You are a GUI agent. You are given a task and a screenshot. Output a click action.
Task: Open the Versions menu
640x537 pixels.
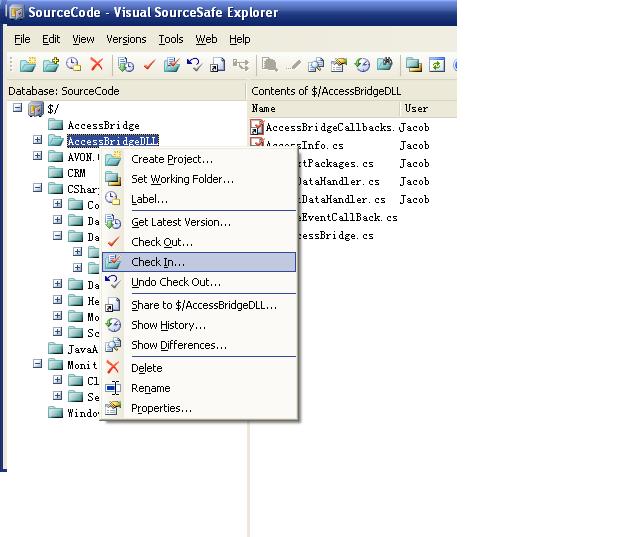126,39
